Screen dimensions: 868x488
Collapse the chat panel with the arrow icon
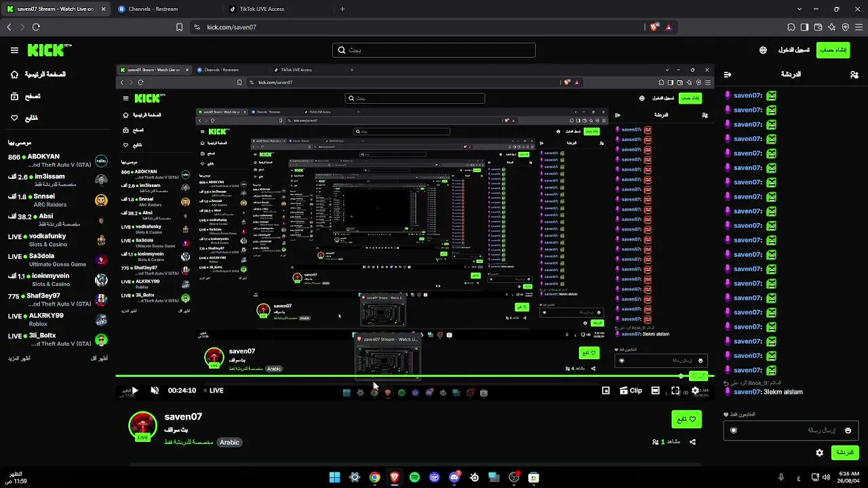728,75
